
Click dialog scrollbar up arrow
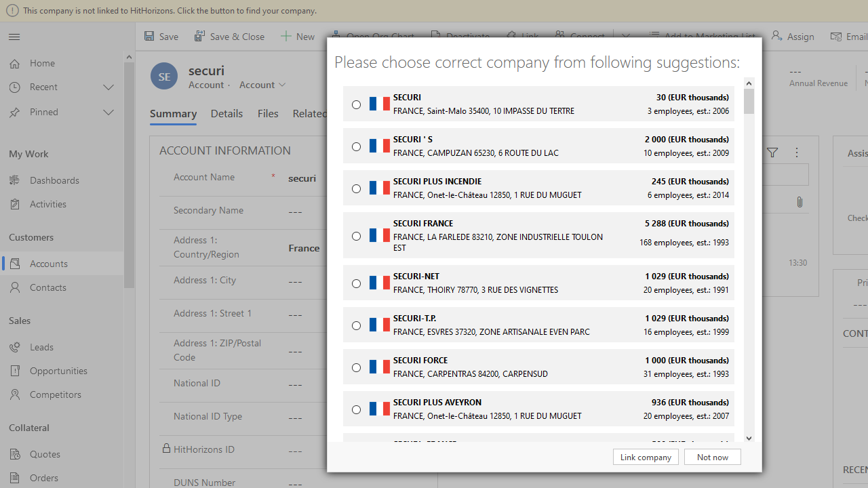749,83
